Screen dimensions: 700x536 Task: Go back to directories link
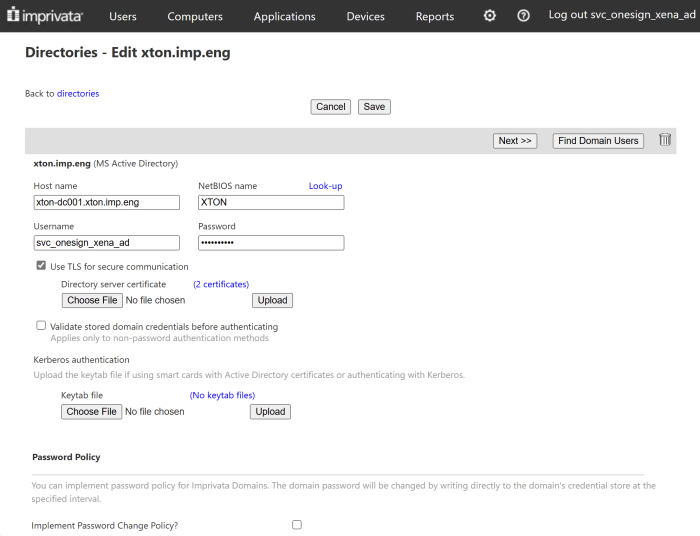pyautogui.click(x=78, y=93)
